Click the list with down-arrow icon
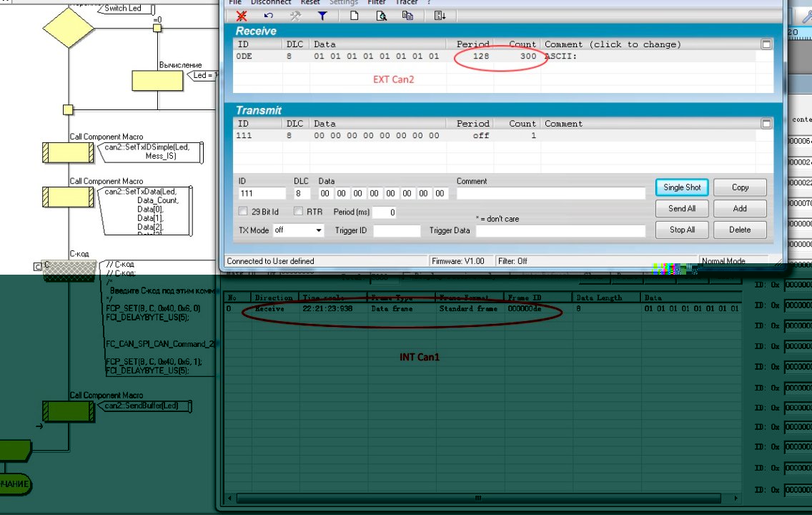Screen dimensions: 812x515 pyautogui.click(x=440, y=16)
